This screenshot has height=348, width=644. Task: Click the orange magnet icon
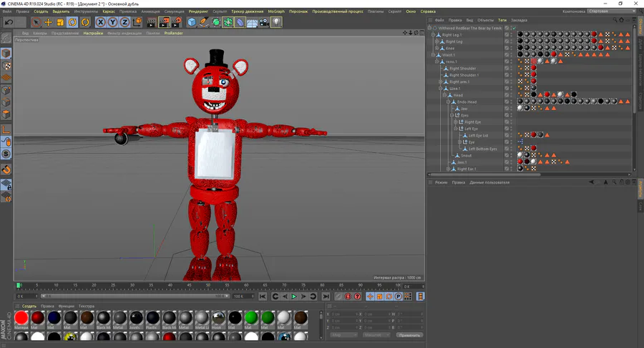pos(6,169)
